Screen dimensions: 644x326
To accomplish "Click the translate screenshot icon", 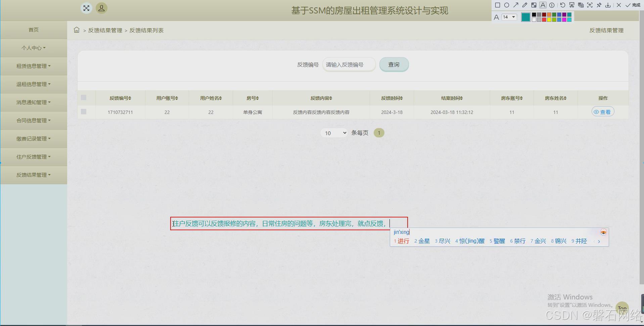I will pos(581,5).
